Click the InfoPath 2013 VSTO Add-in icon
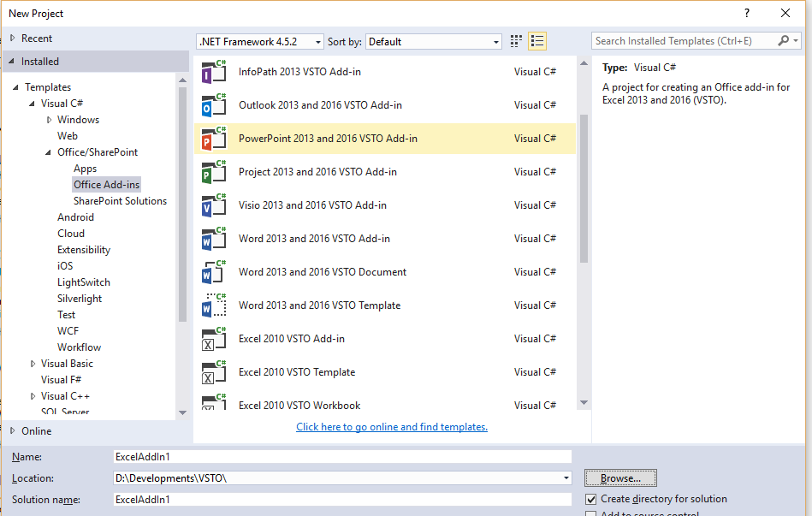 point(213,72)
